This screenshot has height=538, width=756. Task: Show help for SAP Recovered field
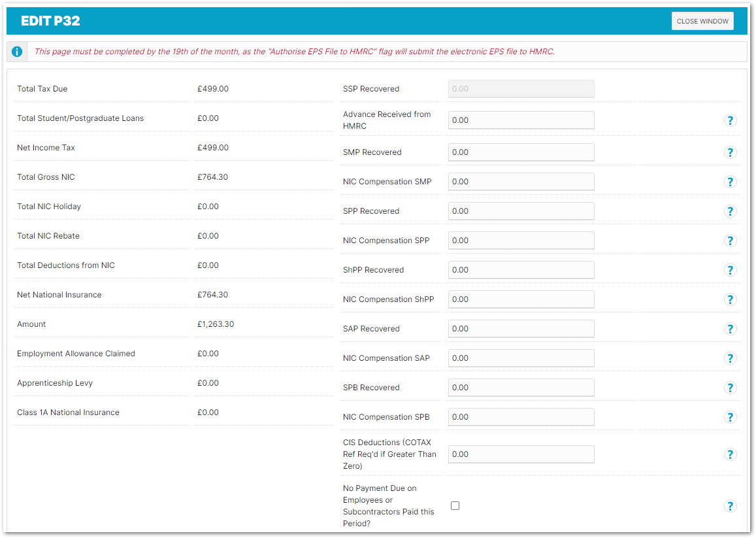tap(730, 329)
